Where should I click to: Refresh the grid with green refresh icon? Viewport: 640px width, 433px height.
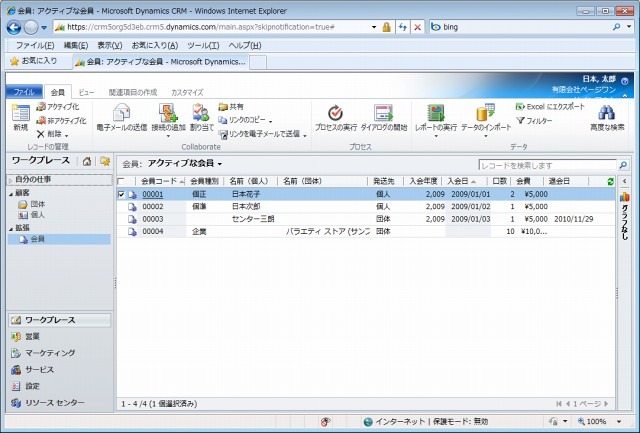coord(611,182)
